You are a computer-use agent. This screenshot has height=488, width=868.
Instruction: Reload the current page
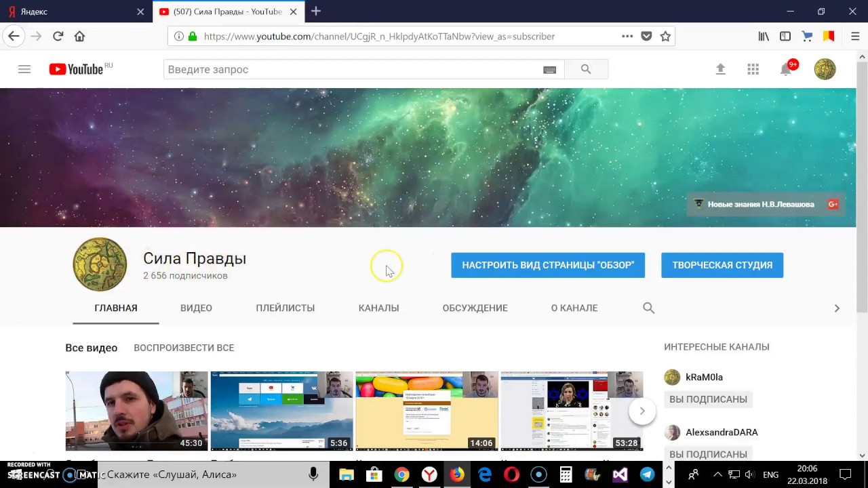tap(58, 36)
